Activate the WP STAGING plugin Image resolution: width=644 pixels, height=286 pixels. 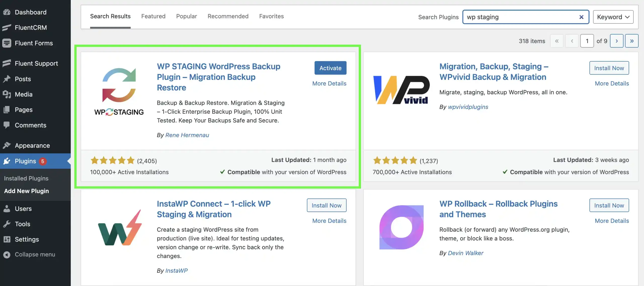(330, 68)
